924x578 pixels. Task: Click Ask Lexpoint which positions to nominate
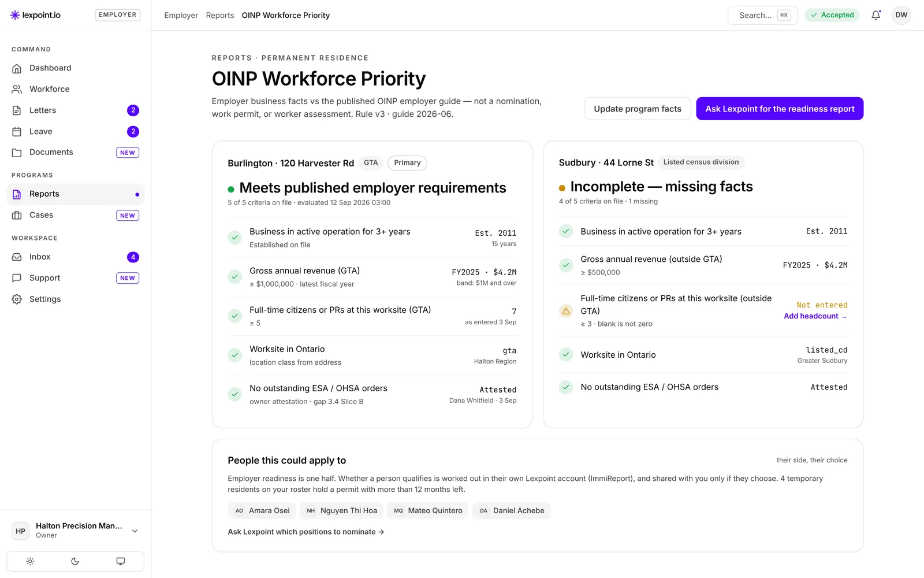306,532
